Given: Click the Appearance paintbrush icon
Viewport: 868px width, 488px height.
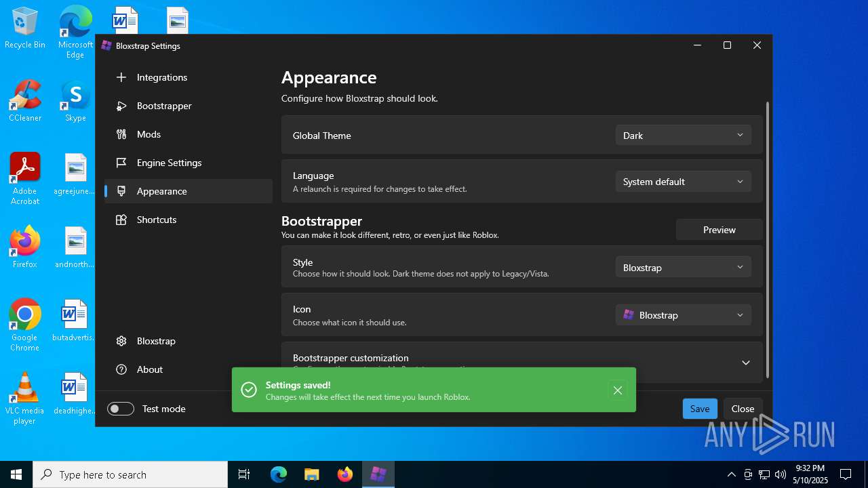Looking at the screenshot, I should click(121, 191).
